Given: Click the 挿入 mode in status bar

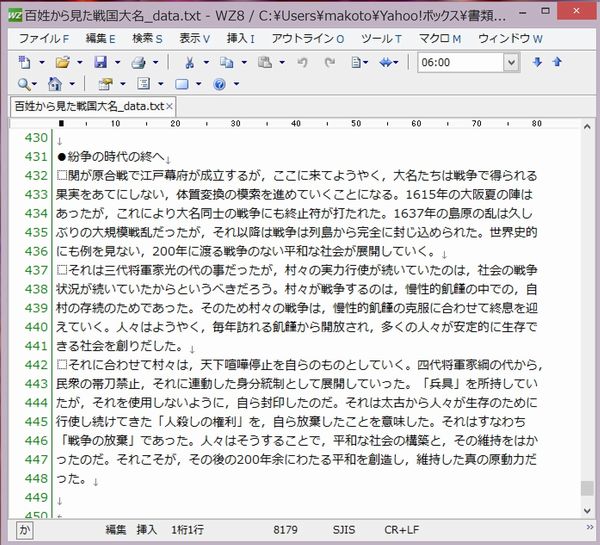Looking at the screenshot, I should 147,530.
